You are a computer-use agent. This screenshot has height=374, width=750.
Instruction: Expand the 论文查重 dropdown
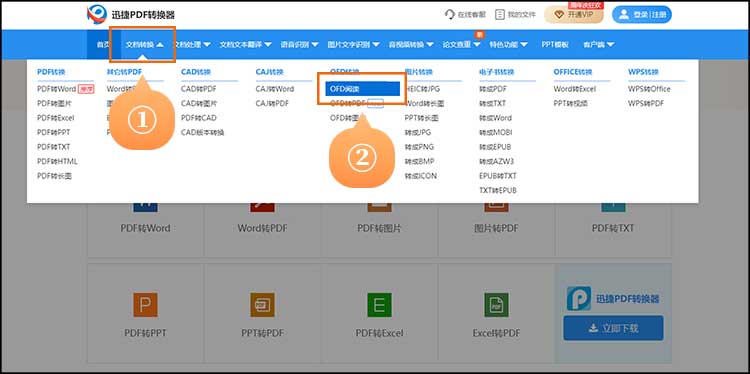coord(461,44)
